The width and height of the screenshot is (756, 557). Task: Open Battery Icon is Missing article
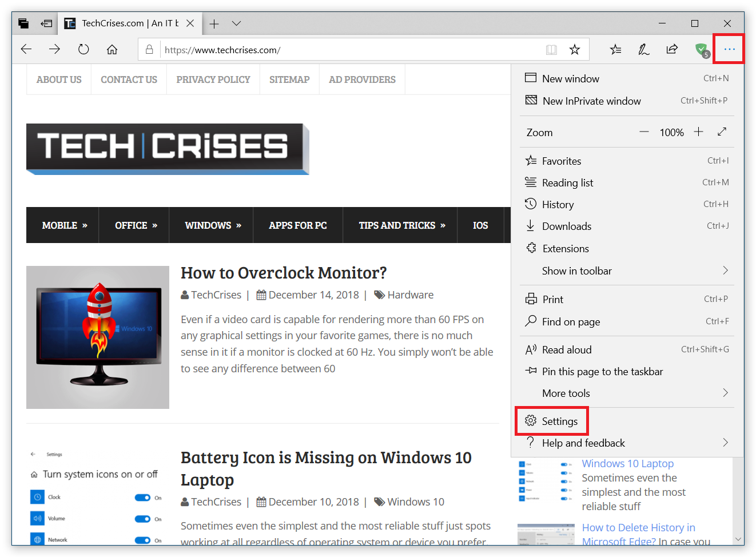click(x=326, y=468)
